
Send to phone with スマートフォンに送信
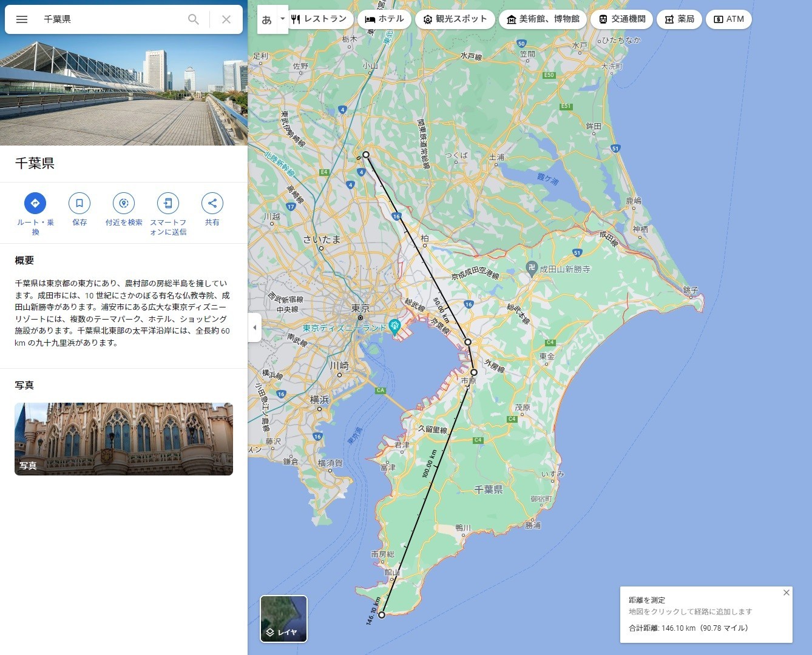pyautogui.click(x=168, y=203)
